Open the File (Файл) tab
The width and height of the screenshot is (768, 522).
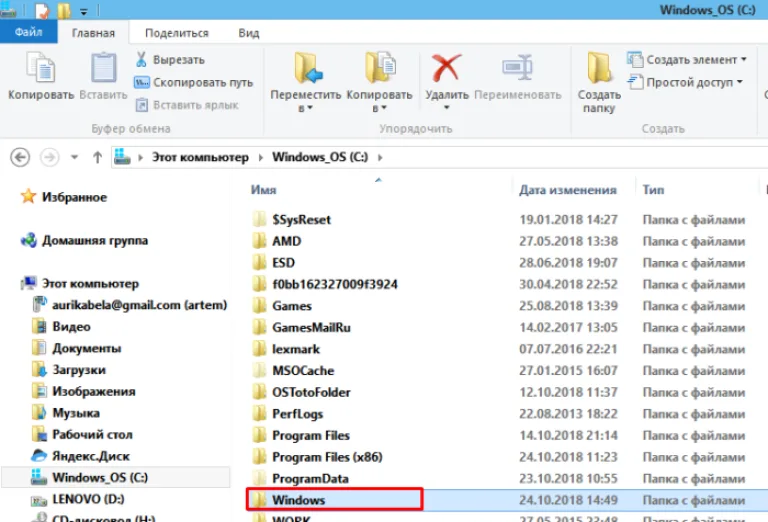click(28, 32)
